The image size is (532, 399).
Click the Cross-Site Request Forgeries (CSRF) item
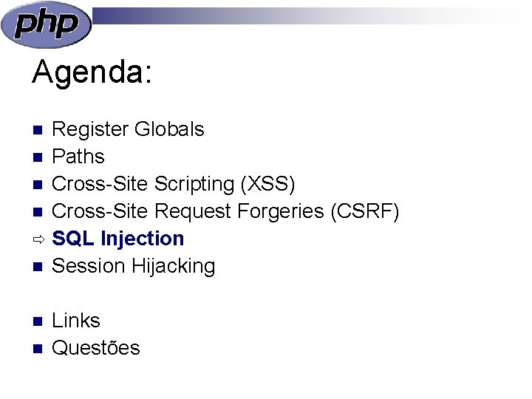(x=225, y=212)
